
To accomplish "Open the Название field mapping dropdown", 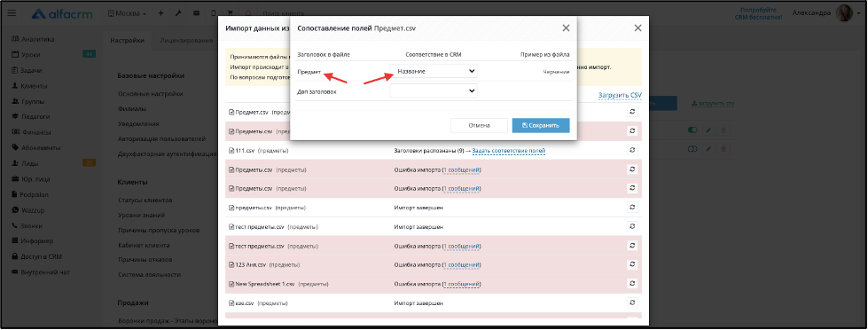I will [434, 72].
